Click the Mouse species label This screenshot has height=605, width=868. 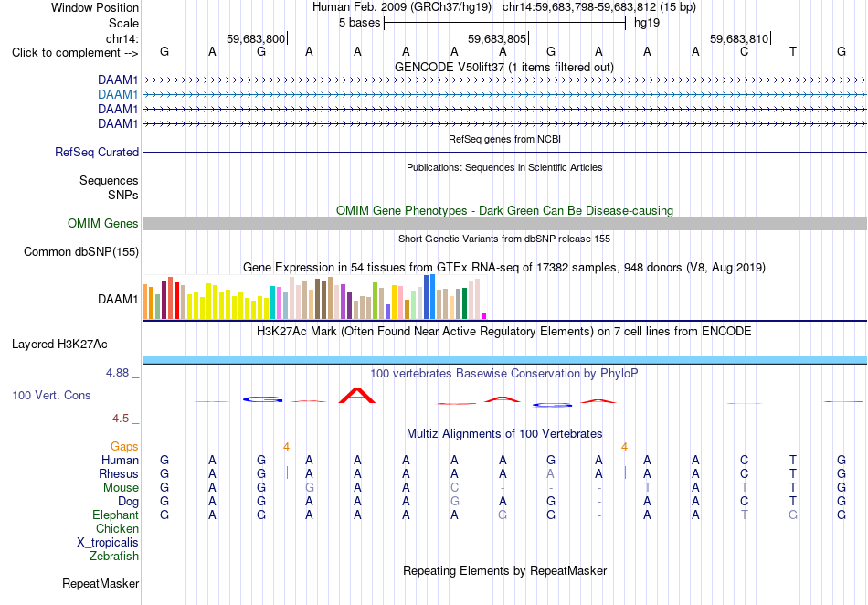[x=121, y=488]
